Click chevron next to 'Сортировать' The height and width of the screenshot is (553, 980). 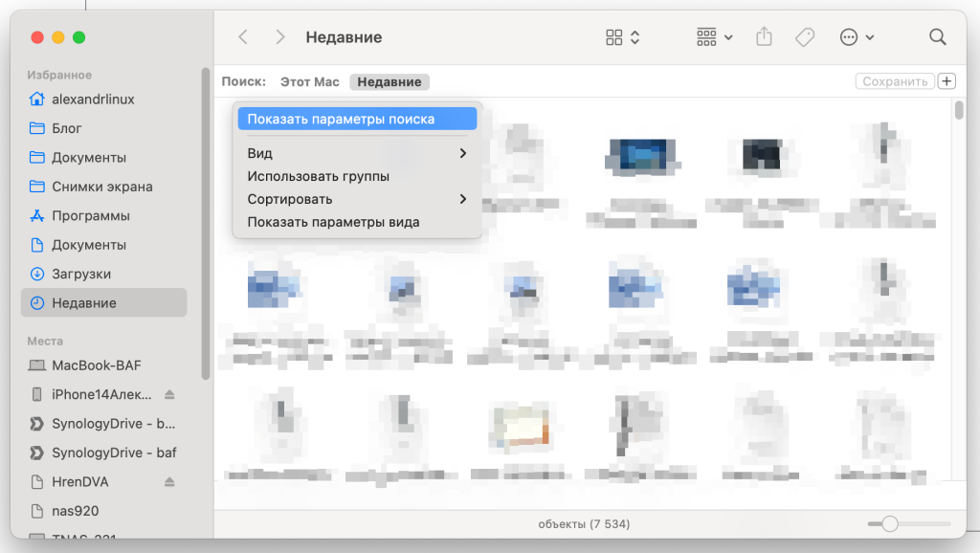pyautogui.click(x=462, y=199)
